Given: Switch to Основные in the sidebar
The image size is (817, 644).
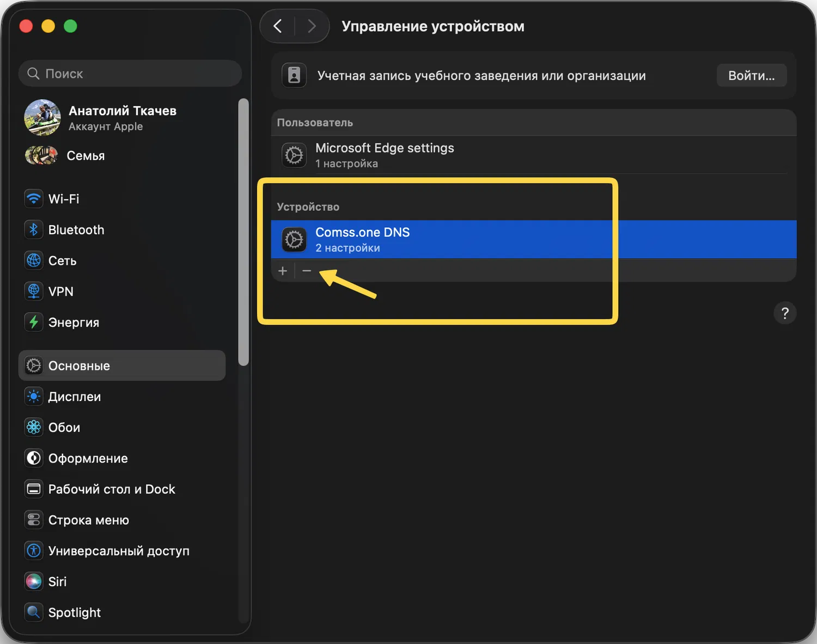Looking at the screenshot, I should tap(79, 366).
